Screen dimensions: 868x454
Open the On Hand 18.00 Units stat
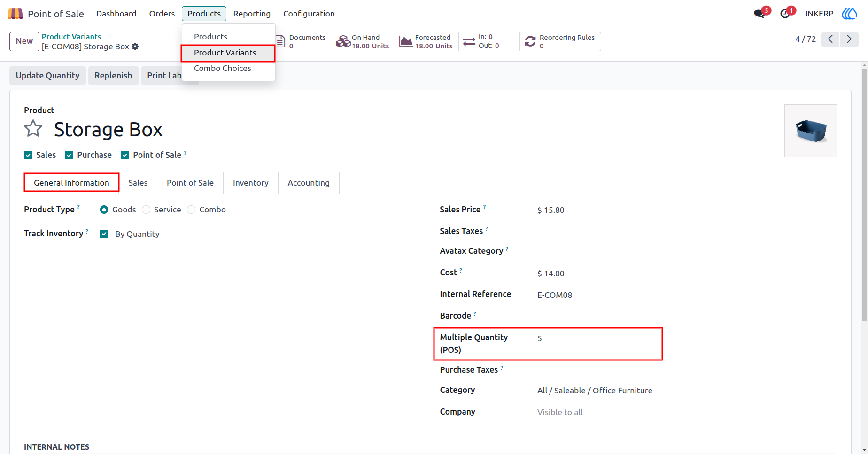[x=363, y=41]
